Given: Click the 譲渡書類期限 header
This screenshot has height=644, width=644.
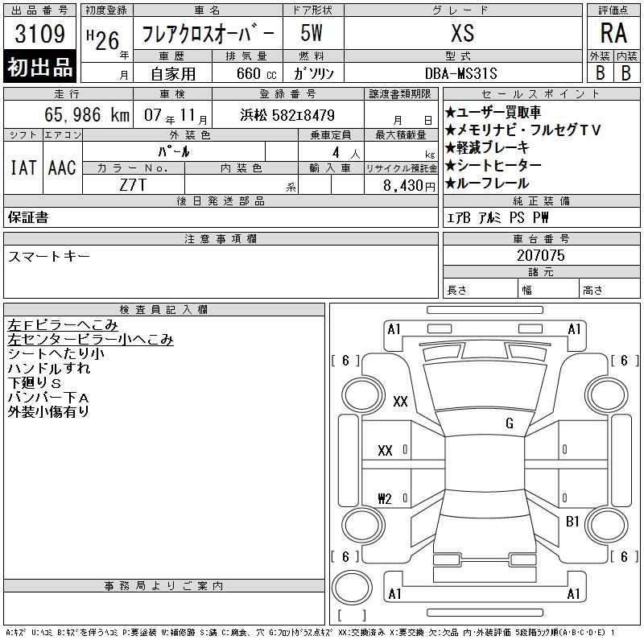Looking at the screenshot, I should (400, 94).
